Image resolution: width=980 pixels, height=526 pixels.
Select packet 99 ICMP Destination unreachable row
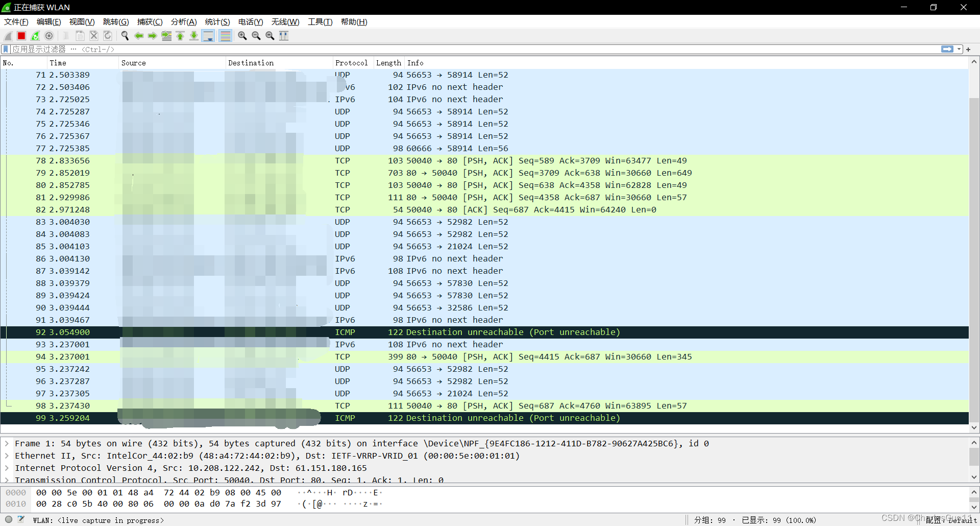coord(484,418)
